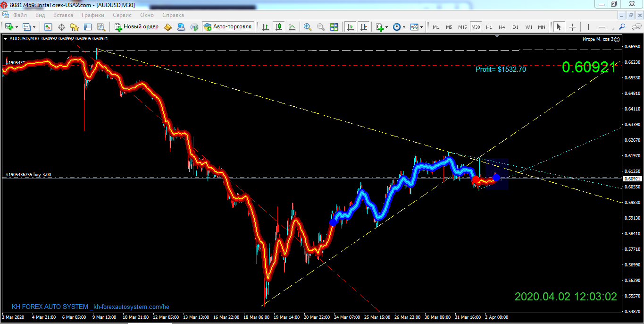Select the M1 timeframe
This screenshot has height=324, width=644.
(x=436, y=27)
